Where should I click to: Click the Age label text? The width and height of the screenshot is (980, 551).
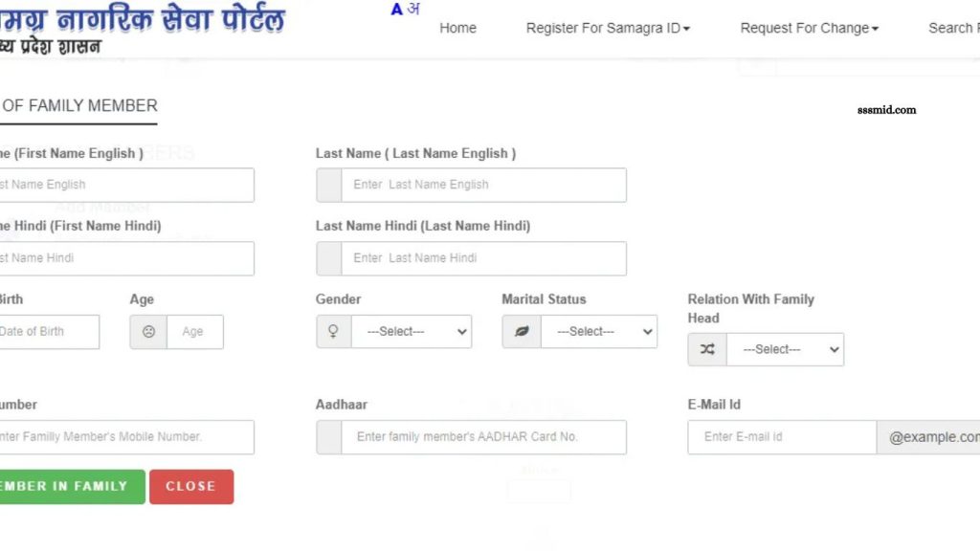pos(142,299)
